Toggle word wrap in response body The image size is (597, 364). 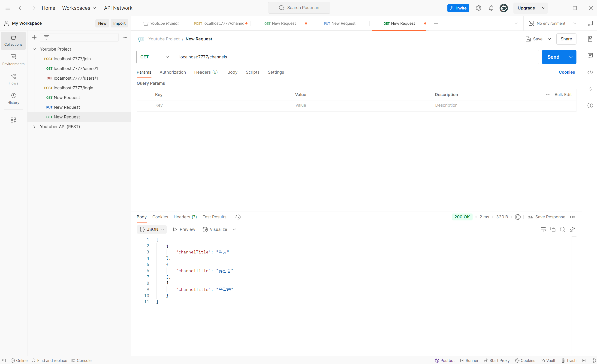(x=543, y=229)
